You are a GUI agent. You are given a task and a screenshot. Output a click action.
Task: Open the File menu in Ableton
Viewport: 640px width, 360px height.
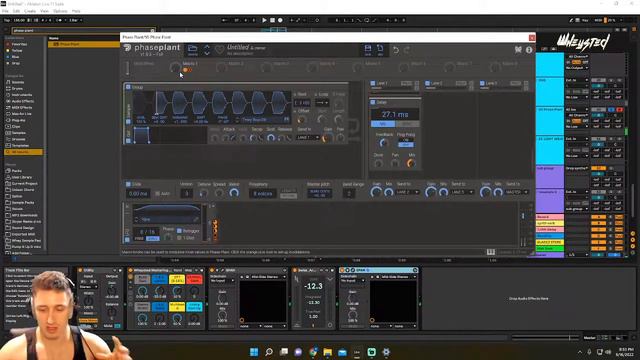(x=5, y=11)
